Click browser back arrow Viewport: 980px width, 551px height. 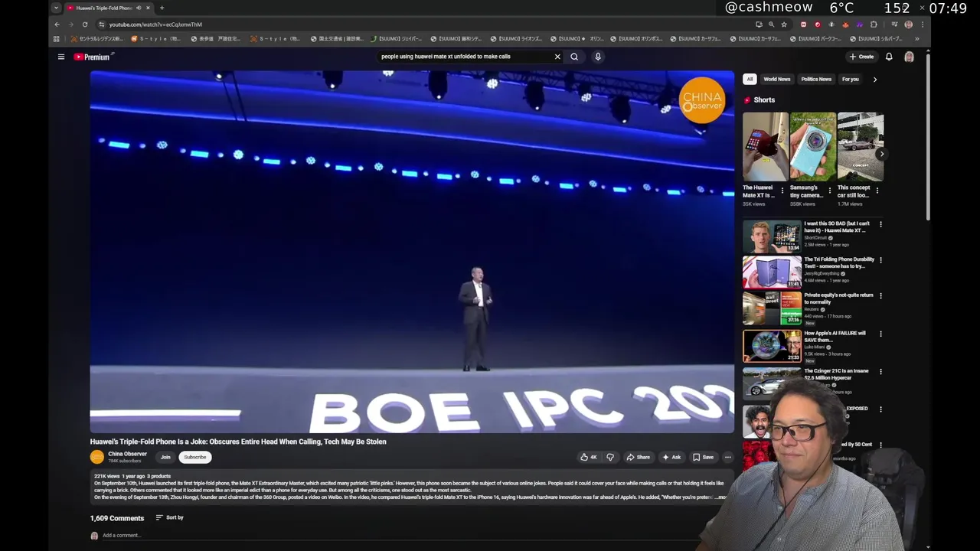coord(57,24)
